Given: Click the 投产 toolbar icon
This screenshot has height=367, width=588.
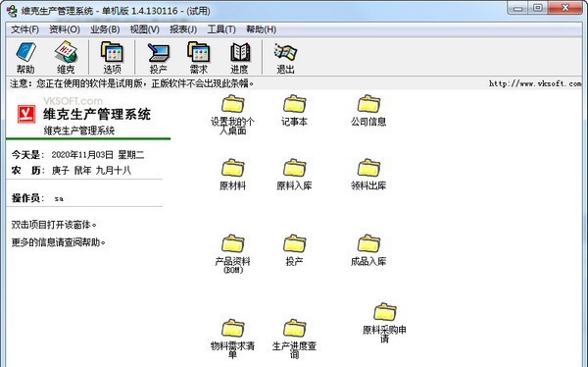Looking at the screenshot, I should point(158,58).
